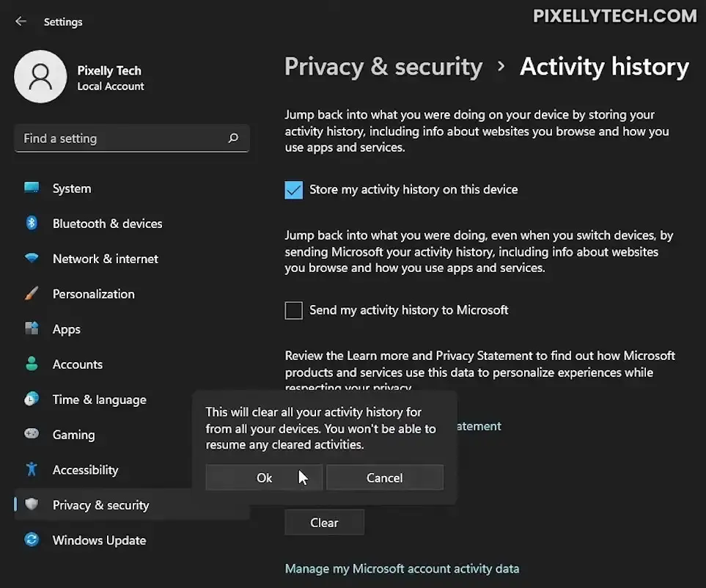
Task: Go back to Privacy & security breadcrumb
Action: coord(383,67)
